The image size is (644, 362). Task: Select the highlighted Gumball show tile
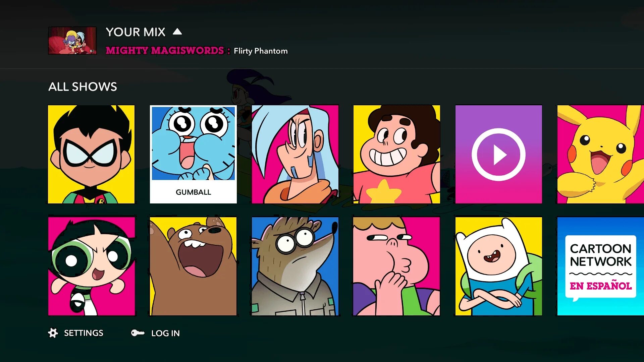[193, 154]
